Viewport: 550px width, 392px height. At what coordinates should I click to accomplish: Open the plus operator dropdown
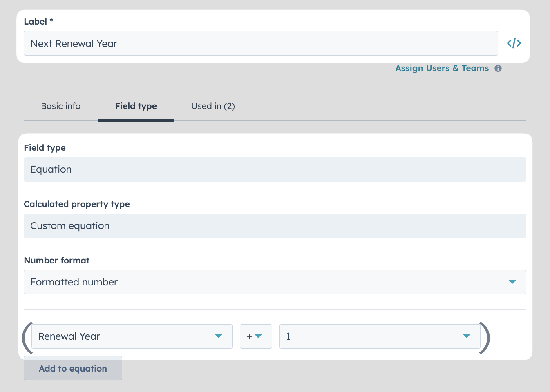click(x=256, y=336)
